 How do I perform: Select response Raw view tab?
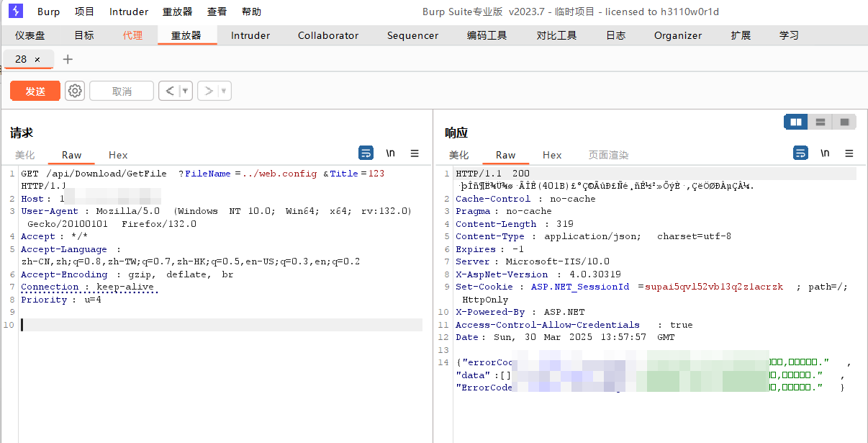[505, 155]
